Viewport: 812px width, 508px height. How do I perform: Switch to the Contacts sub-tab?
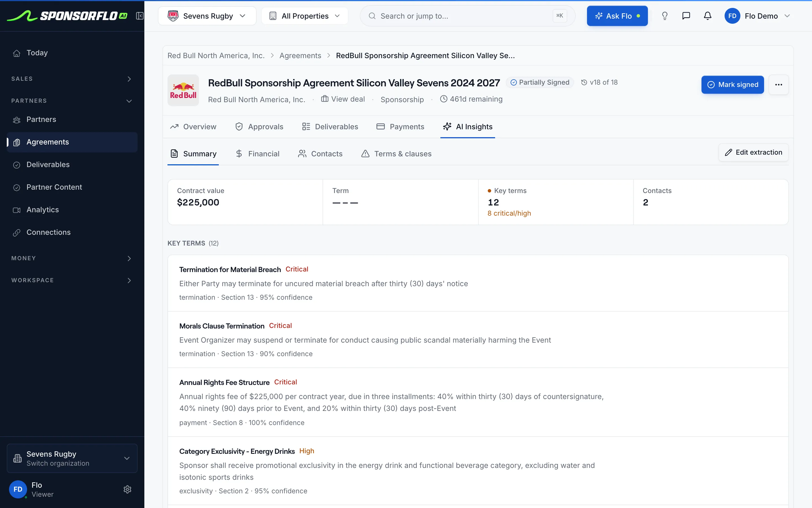(x=320, y=154)
